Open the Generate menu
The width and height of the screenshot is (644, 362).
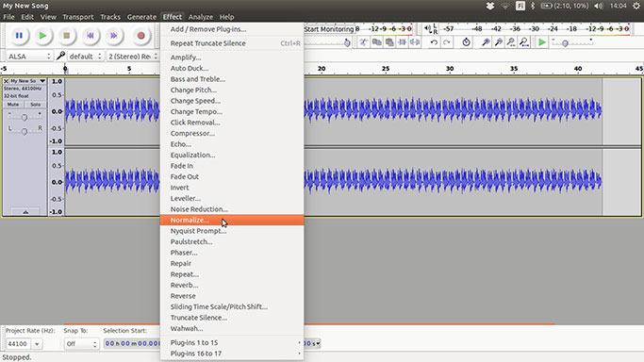(x=141, y=17)
